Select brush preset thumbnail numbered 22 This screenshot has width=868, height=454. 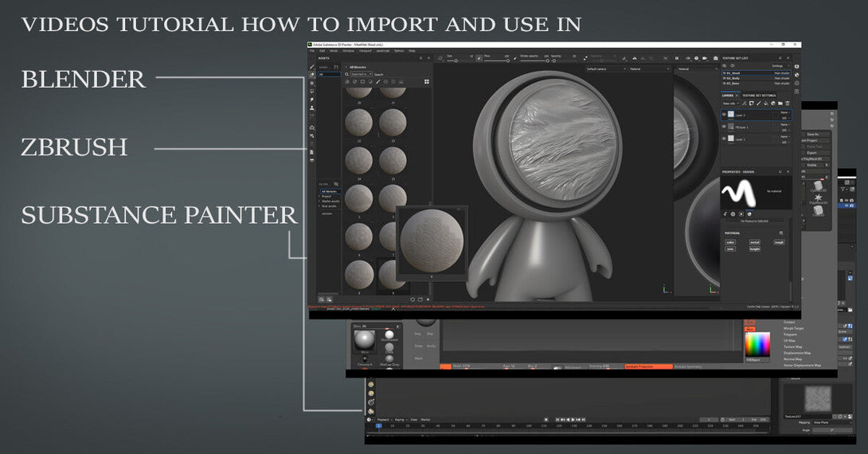358,123
